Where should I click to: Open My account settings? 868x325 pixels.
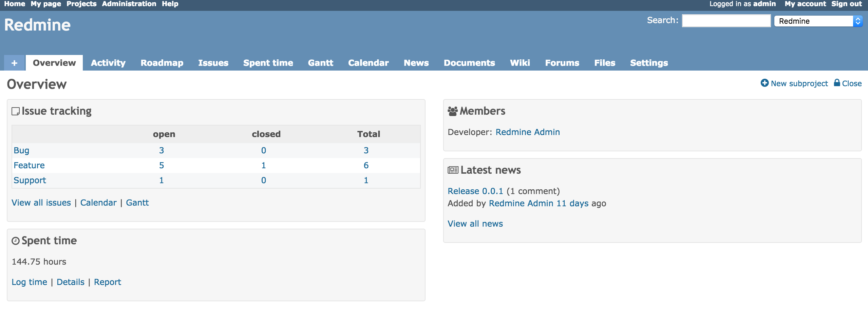click(x=805, y=4)
